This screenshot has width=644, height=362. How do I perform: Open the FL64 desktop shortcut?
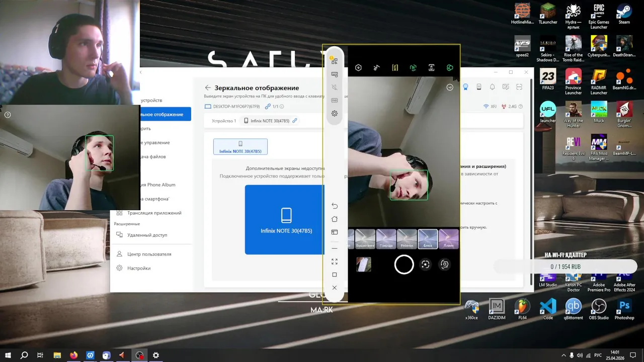pos(522,309)
